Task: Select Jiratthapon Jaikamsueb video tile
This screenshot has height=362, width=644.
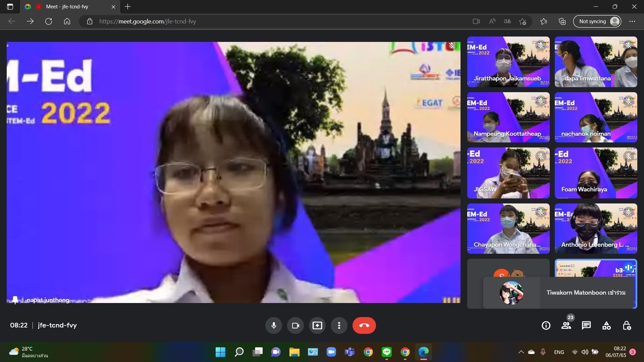Action: coord(508,62)
